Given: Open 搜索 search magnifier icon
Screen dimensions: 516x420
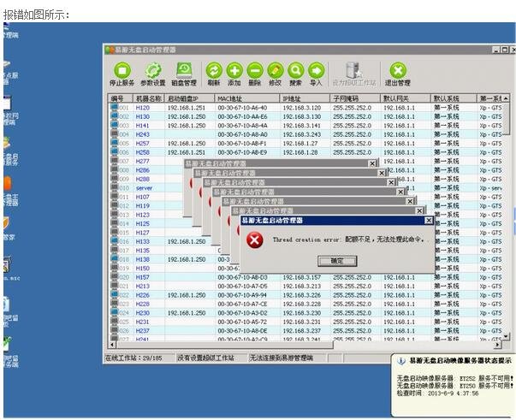Looking at the screenshot, I should click(x=295, y=71).
